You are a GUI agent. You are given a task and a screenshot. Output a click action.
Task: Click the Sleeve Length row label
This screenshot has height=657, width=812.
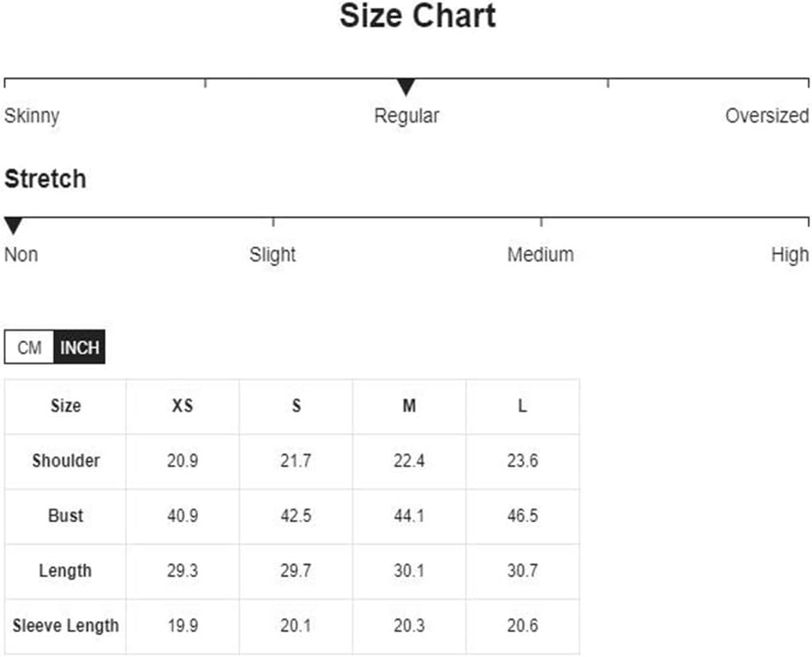coord(66,625)
